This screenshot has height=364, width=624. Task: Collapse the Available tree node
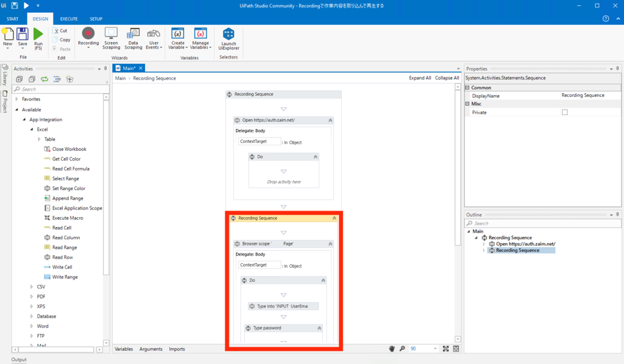16,110
